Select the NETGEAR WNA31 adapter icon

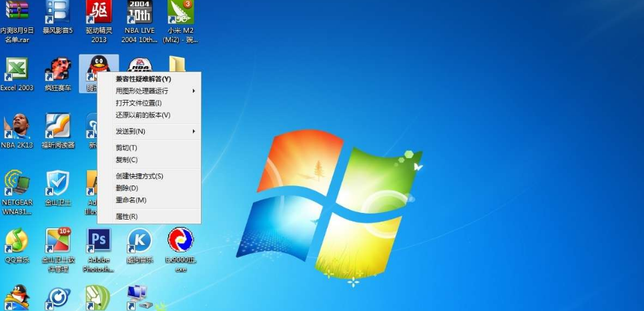pyautogui.click(x=17, y=183)
